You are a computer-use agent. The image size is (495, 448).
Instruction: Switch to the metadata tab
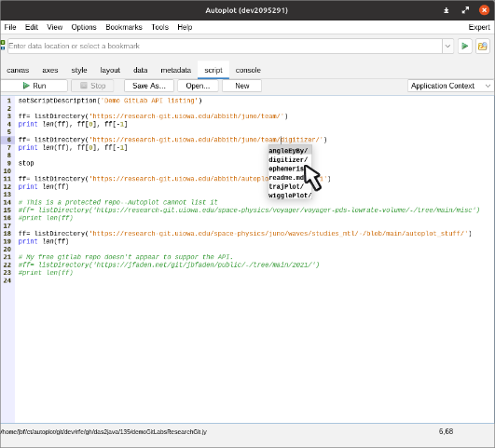[176, 70]
